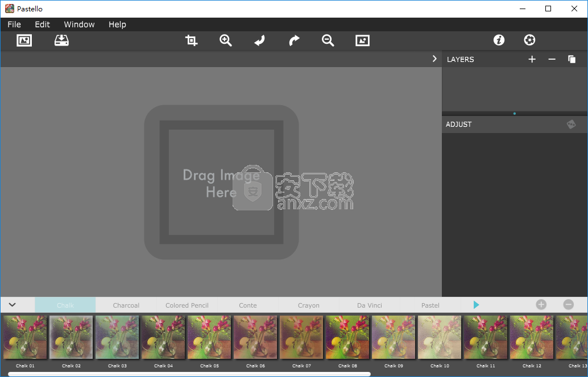
Task: Apply the Chalk 05 preset thumbnail
Action: 210,337
